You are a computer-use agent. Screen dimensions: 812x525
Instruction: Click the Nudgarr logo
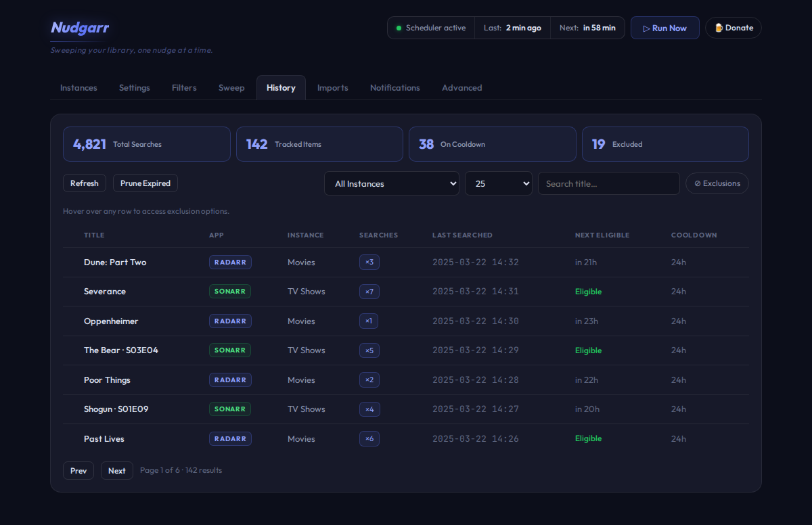tap(79, 28)
